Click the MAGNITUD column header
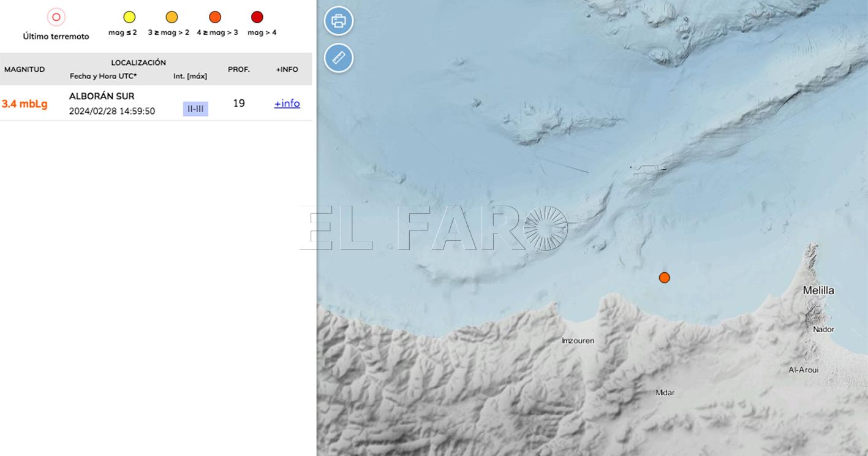 [25, 69]
